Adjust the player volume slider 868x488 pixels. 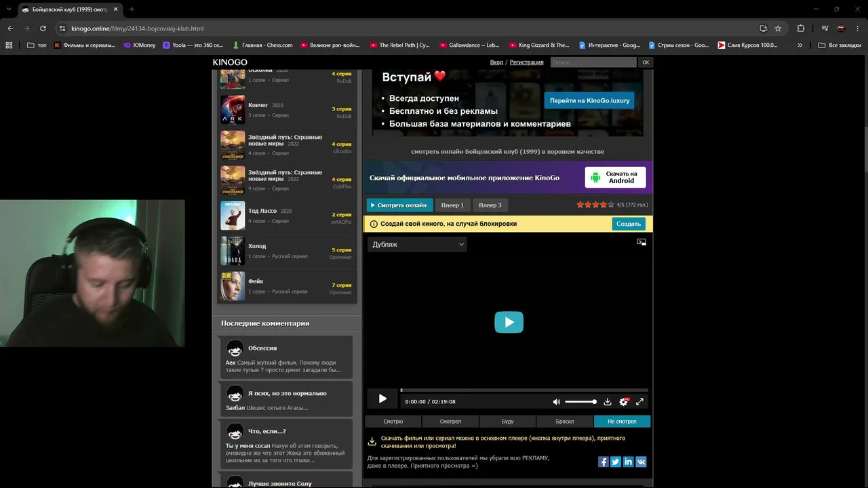[x=580, y=402]
